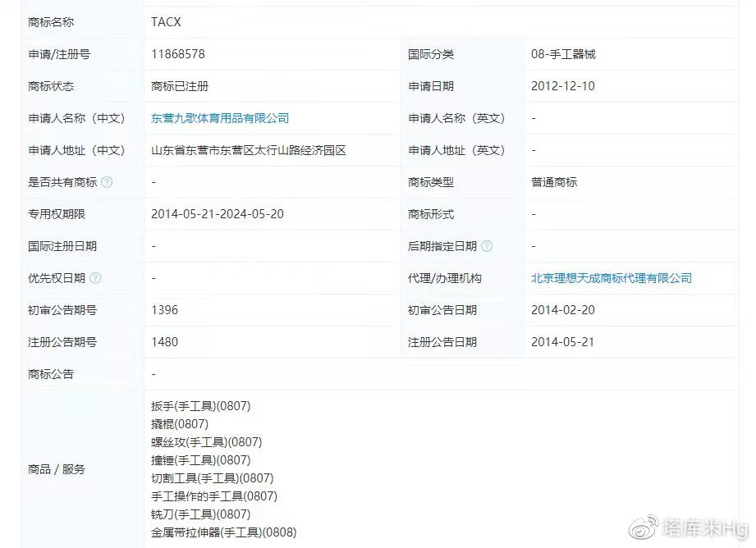Click help icon beside 后期指定日期
The image size is (756, 548).
[x=487, y=246]
